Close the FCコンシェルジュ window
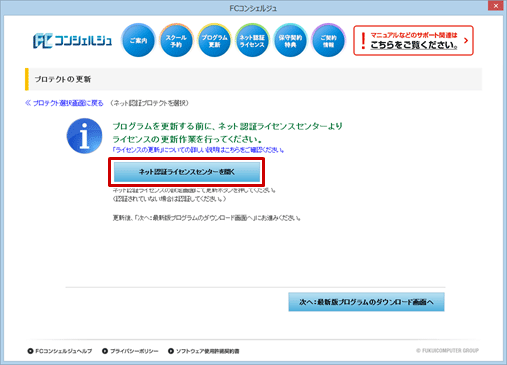 496,6
